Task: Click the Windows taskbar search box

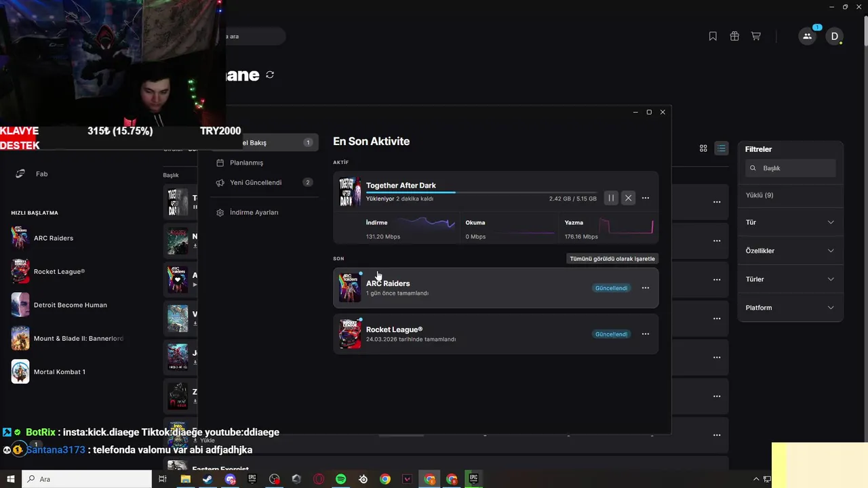Action: click(x=87, y=479)
